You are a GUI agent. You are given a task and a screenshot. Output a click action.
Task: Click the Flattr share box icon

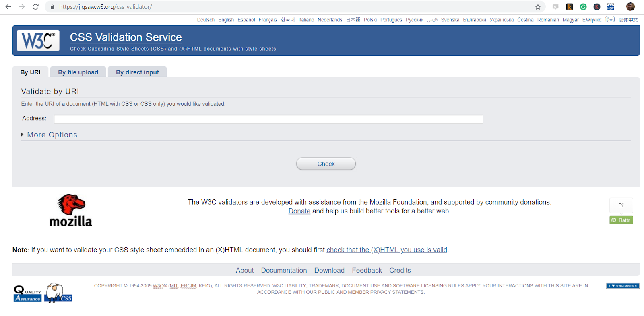(x=621, y=205)
